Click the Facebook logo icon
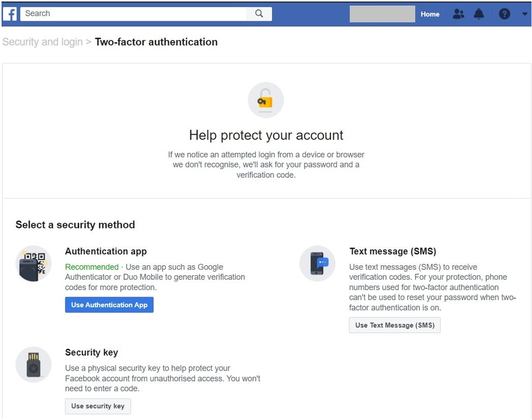 (10, 14)
